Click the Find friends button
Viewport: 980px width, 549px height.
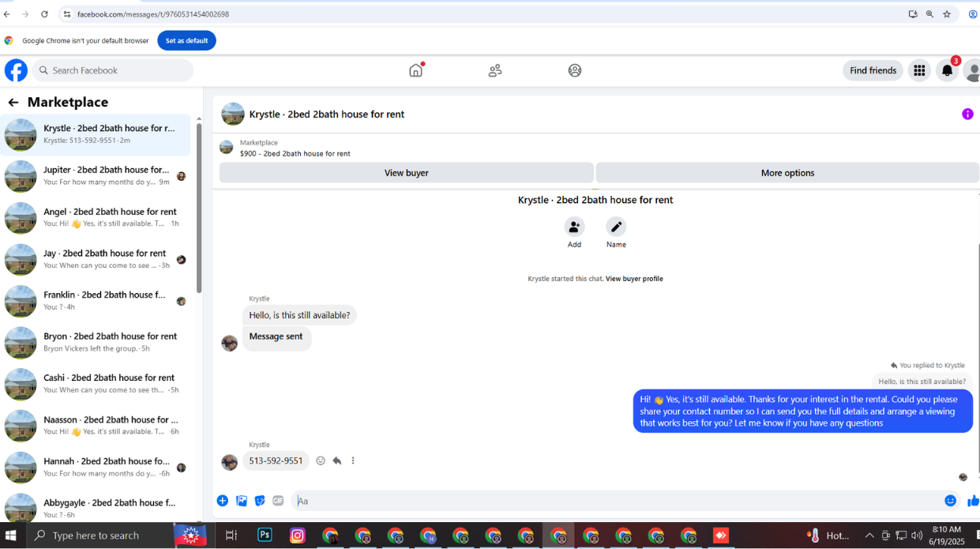point(873,70)
